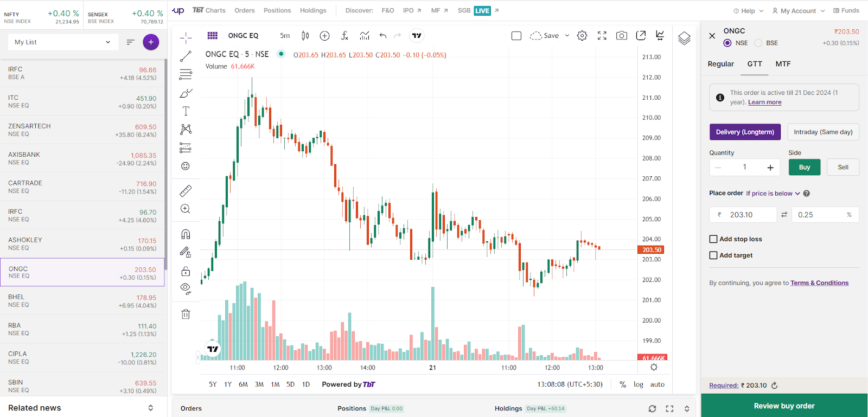
Task: Open the F&O discover link
Action: tap(388, 10)
